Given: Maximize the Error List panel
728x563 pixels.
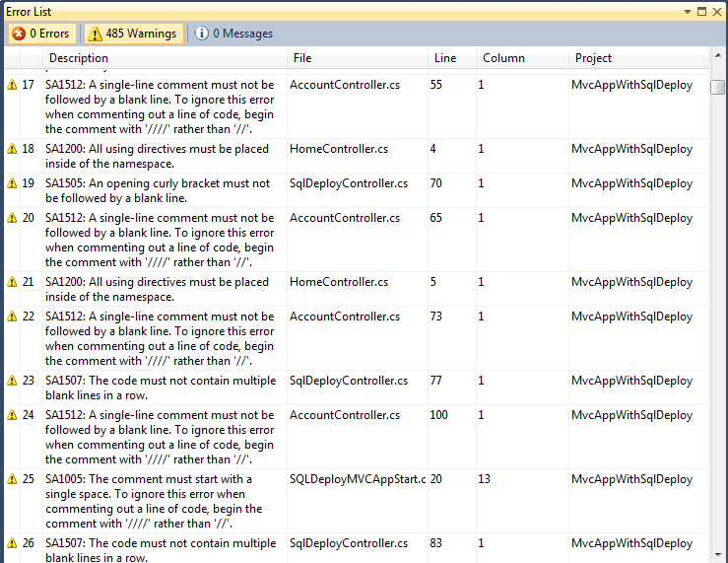Looking at the screenshot, I should click(x=702, y=11).
